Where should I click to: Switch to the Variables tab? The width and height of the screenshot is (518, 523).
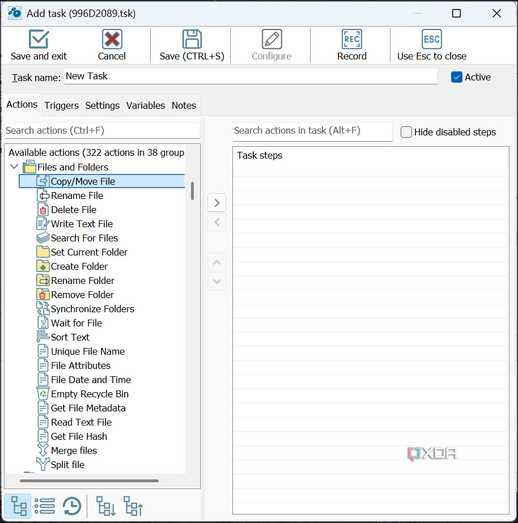pyautogui.click(x=145, y=105)
